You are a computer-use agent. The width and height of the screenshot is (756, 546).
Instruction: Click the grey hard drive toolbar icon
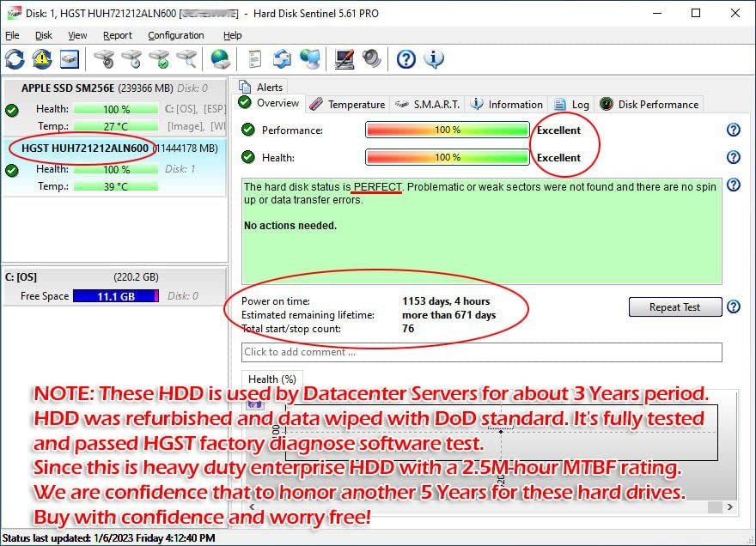pos(70,59)
